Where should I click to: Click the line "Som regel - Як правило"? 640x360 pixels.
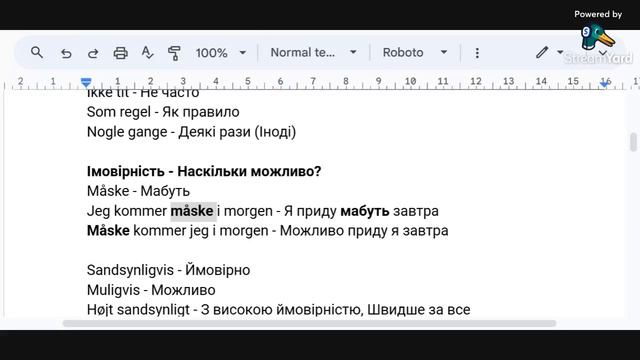pos(163,112)
